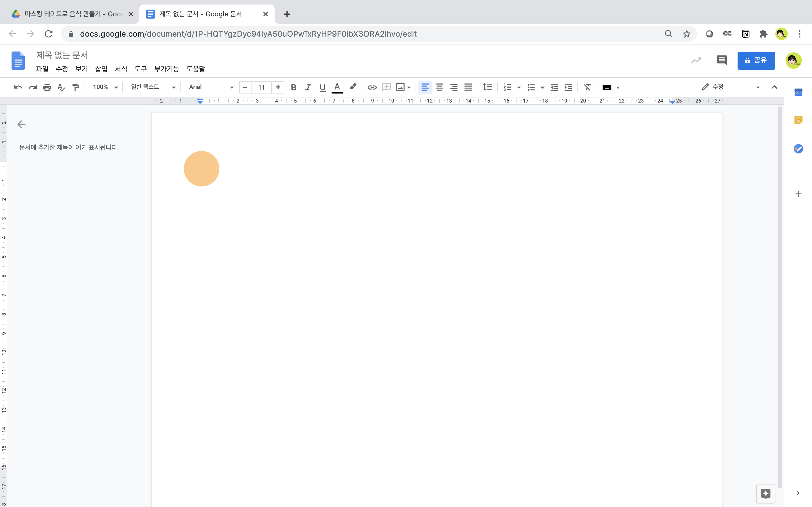Open the 삽입 menu
The height and width of the screenshot is (507, 812).
[x=101, y=69]
